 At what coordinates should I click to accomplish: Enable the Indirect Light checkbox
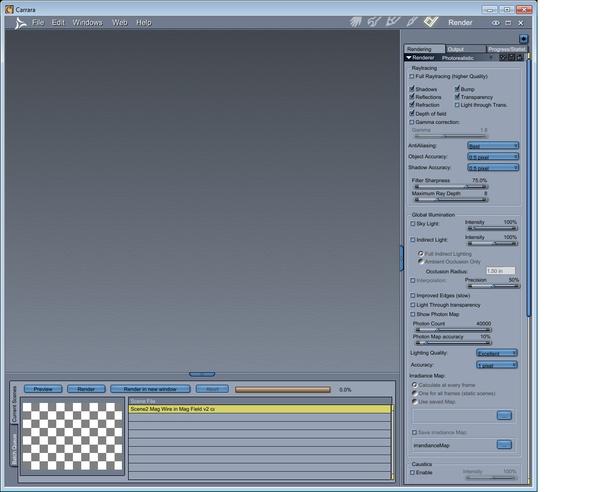click(x=412, y=239)
